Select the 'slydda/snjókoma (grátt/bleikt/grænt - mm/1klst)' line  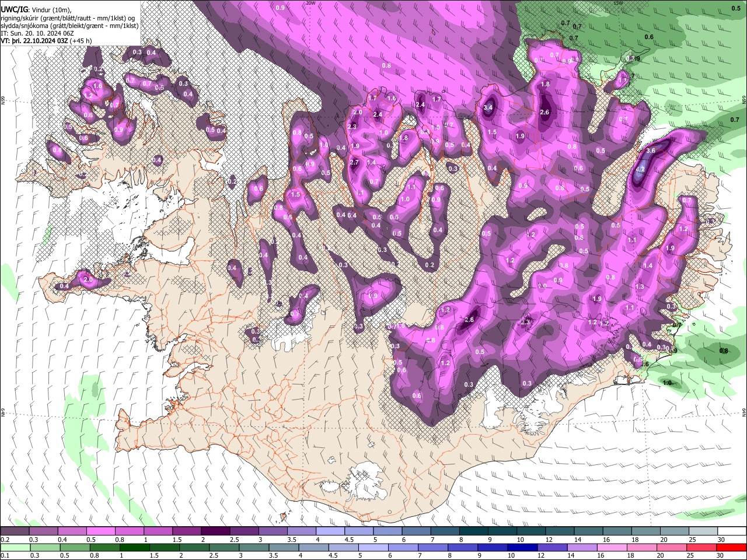point(69,26)
